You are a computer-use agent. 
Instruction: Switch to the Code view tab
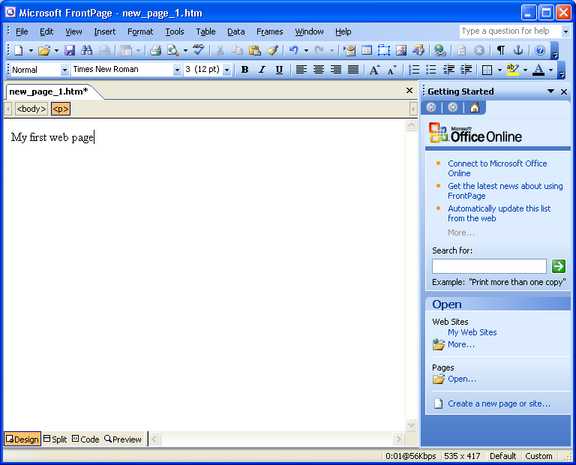pos(86,439)
